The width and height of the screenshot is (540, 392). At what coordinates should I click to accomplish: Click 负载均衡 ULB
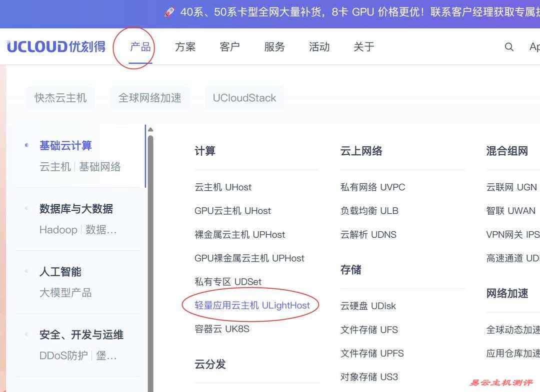tap(369, 211)
